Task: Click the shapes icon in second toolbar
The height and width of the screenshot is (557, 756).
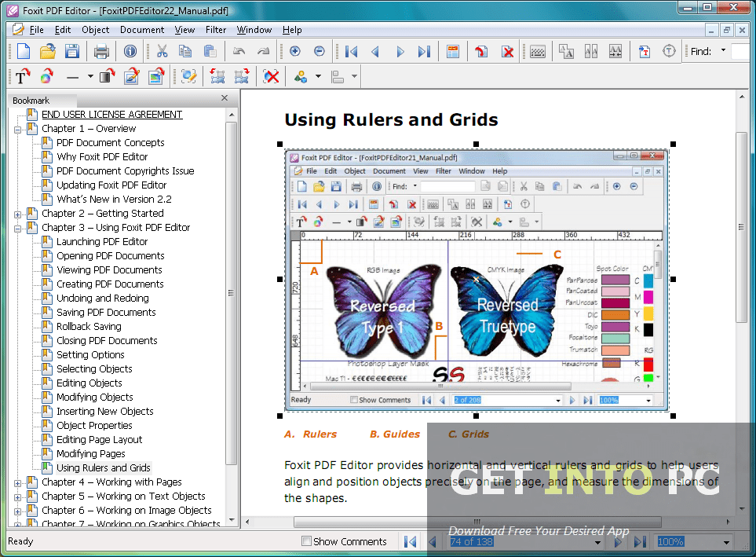Action: [x=301, y=76]
